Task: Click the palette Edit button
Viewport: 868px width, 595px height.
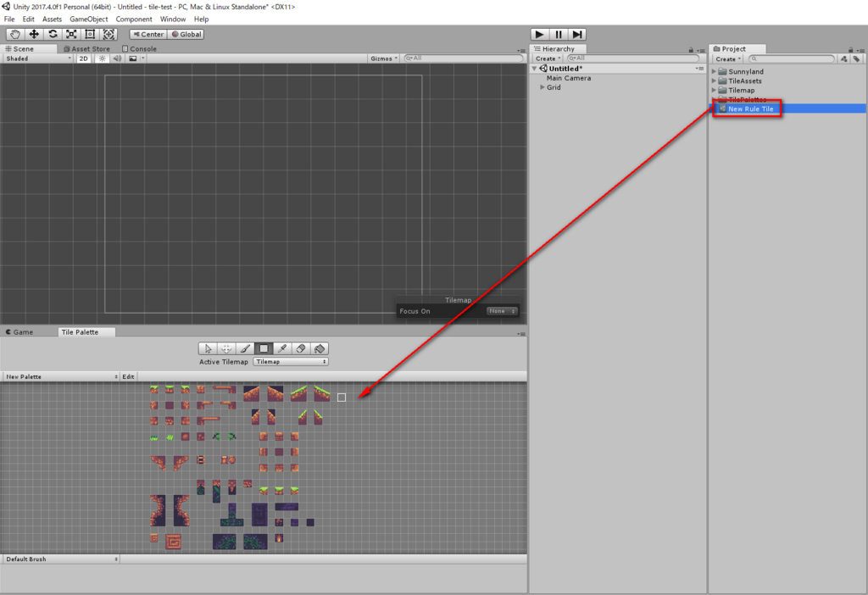Action: 129,376
